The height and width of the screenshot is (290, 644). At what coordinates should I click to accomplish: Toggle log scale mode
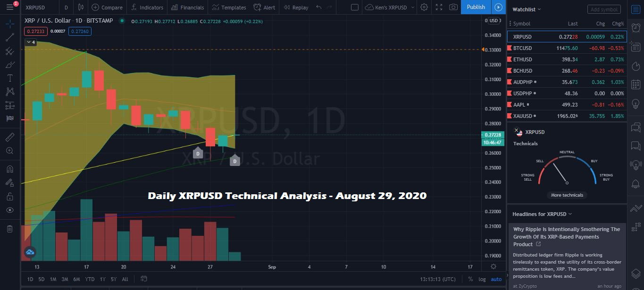(482, 279)
